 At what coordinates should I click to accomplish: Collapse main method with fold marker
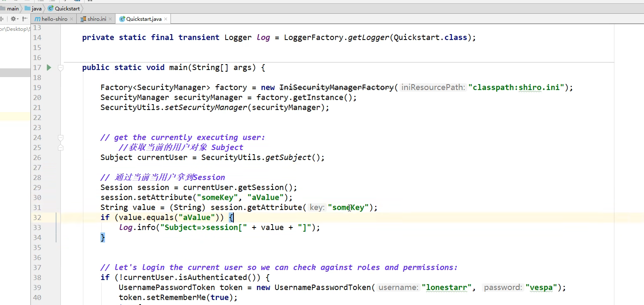pyautogui.click(x=61, y=67)
